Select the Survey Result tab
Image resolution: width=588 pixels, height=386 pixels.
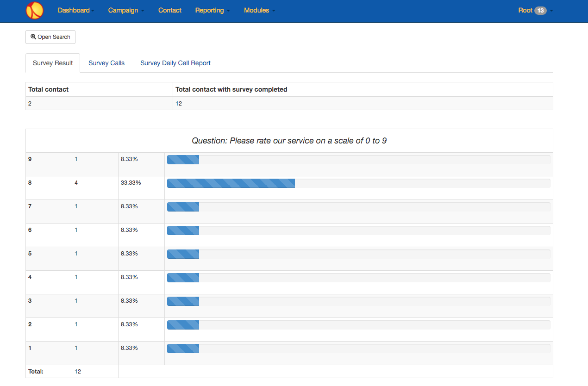(53, 63)
